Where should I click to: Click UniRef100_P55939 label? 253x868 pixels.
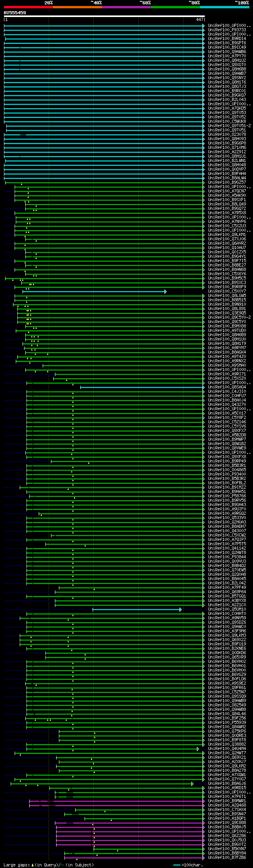tap(227, 722)
